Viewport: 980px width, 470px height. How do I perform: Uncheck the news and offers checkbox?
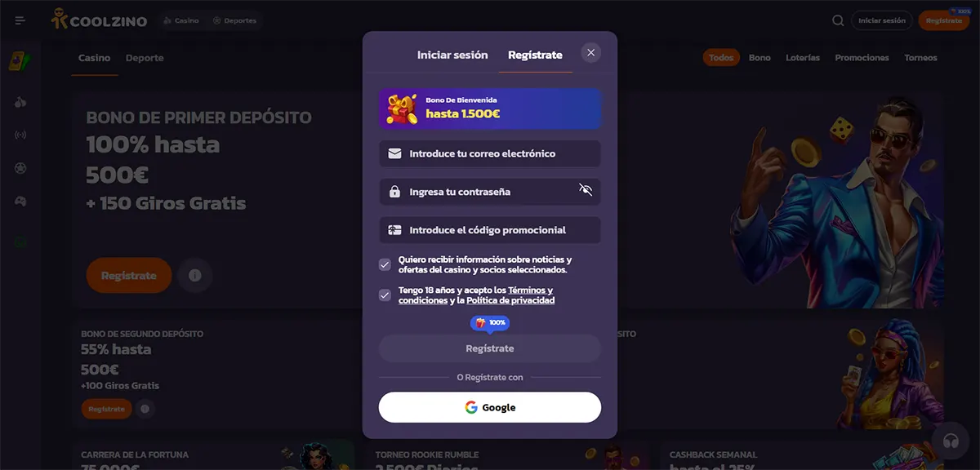pos(385,264)
